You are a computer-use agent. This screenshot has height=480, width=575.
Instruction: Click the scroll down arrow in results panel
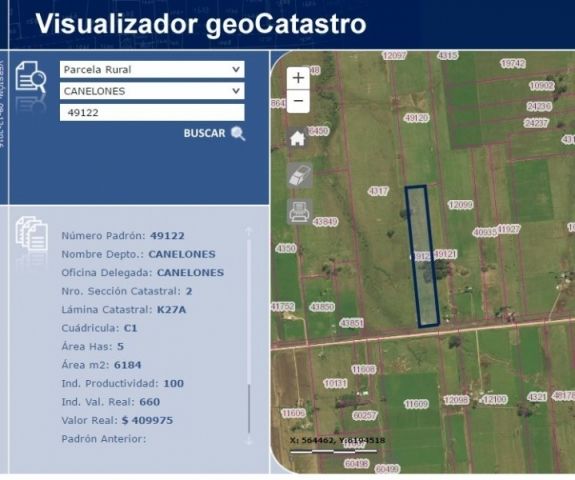point(249,441)
